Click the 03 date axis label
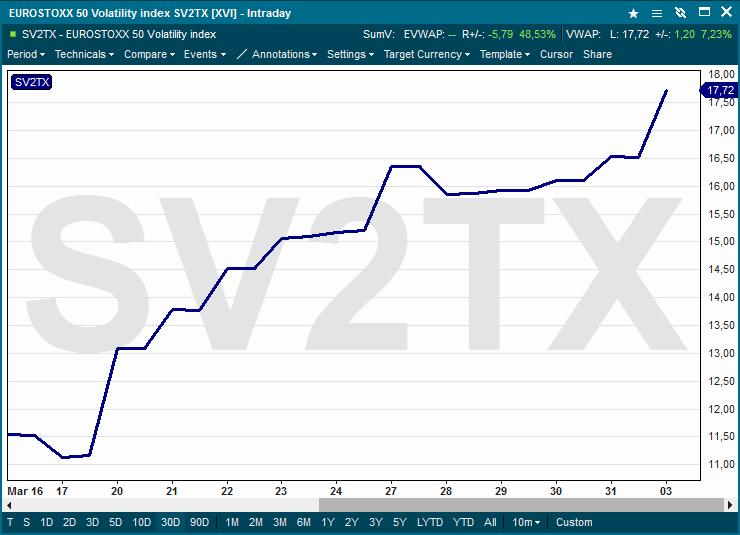Image resolution: width=740 pixels, height=535 pixels. (665, 491)
